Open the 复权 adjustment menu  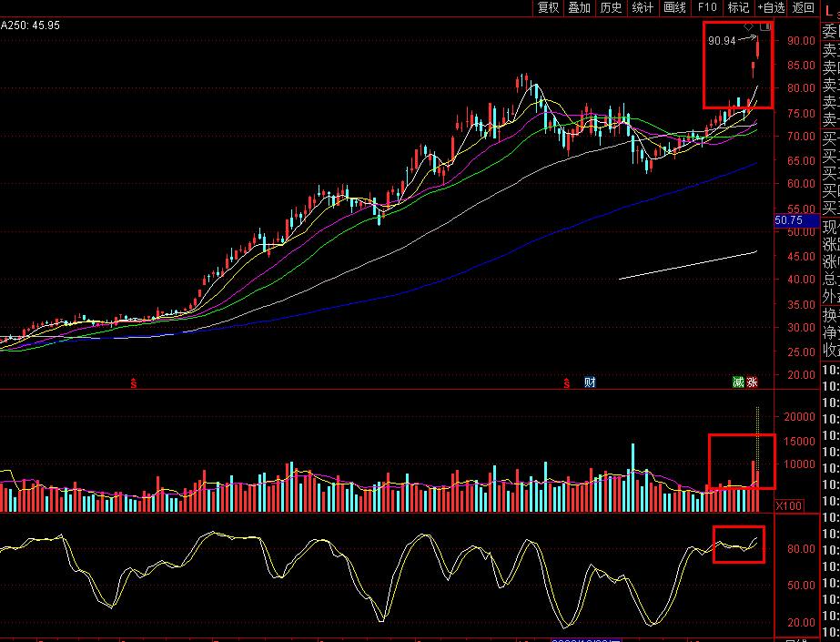[548, 8]
